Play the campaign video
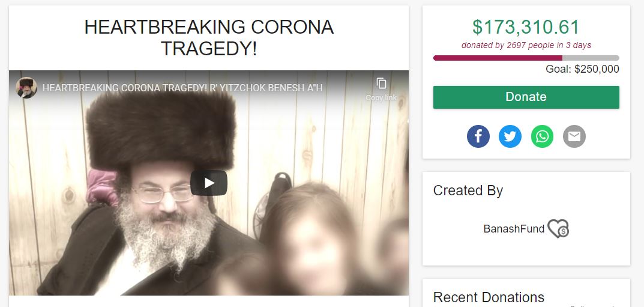The width and height of the screenshot is (644, 307). click(209, 183)
